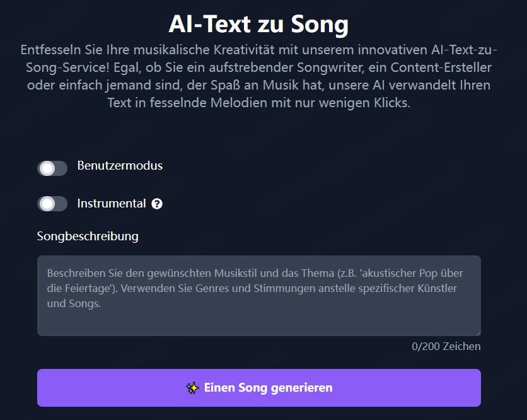The height and width of the screenshot is (420, 527).
Task: Toggle Instrumental mode off after enabling
Action: pyautogui.click(x=52, y=203)
